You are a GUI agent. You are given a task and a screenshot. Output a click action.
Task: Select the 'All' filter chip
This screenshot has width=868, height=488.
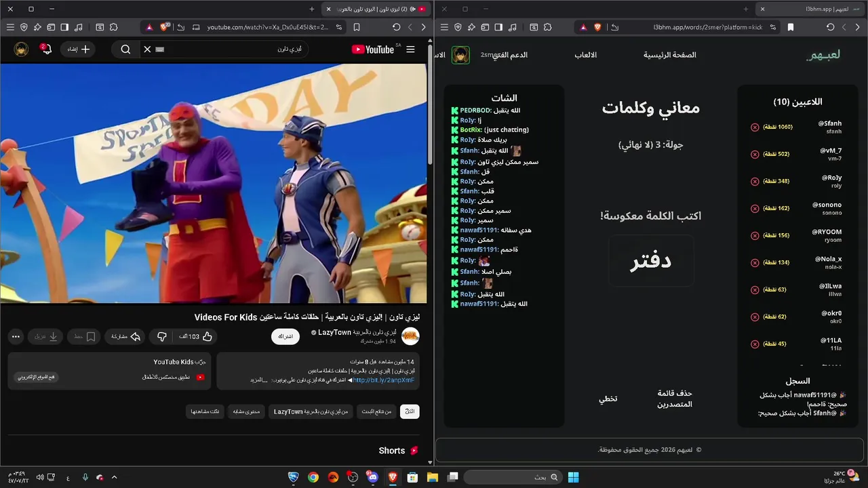click(x=410, y=411)
